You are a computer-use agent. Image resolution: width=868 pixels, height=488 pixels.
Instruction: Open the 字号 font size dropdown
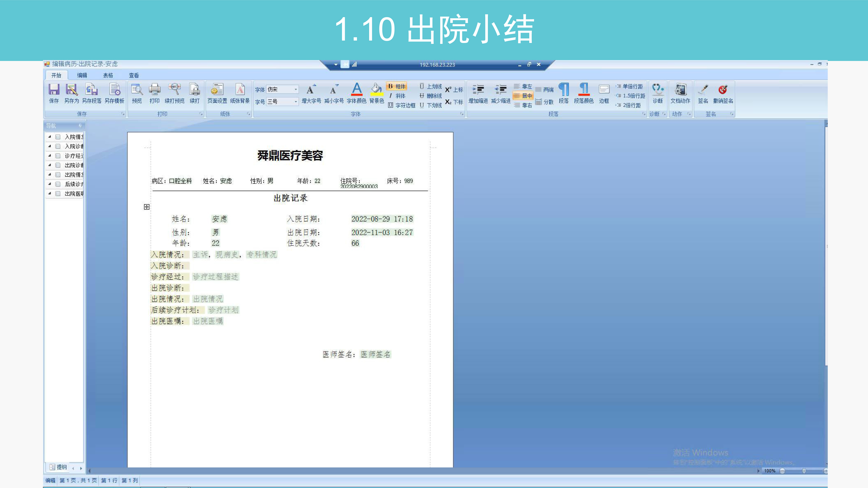[x=296, y=101]
